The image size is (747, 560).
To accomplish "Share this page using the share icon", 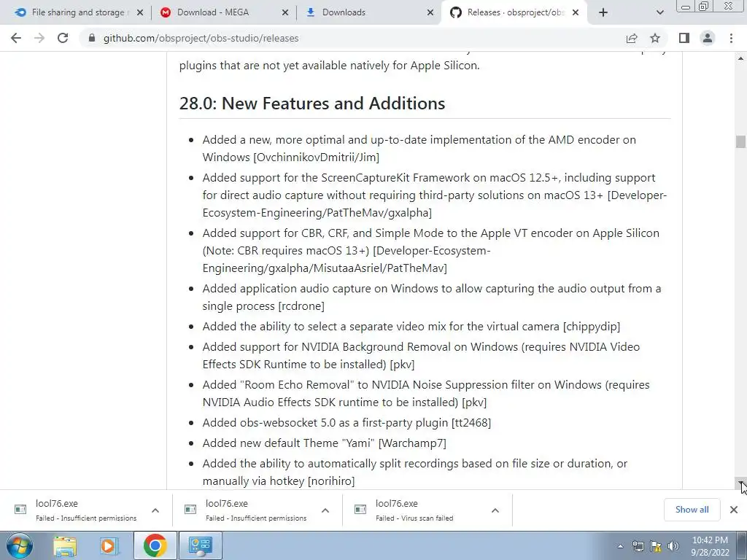I will point(632,38).
